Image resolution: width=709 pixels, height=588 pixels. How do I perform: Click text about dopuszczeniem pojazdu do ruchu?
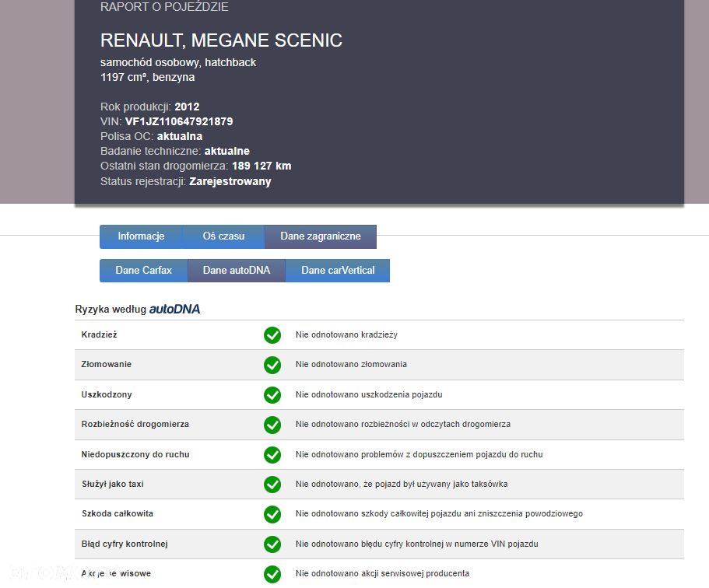coord(419,454)
